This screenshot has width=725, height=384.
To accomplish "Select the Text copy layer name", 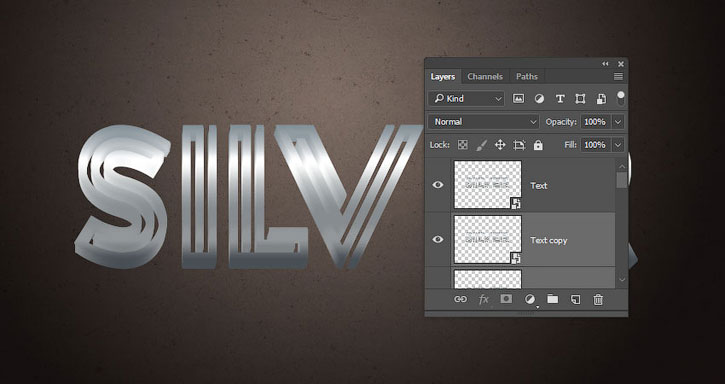I will [x=549, y=240].
